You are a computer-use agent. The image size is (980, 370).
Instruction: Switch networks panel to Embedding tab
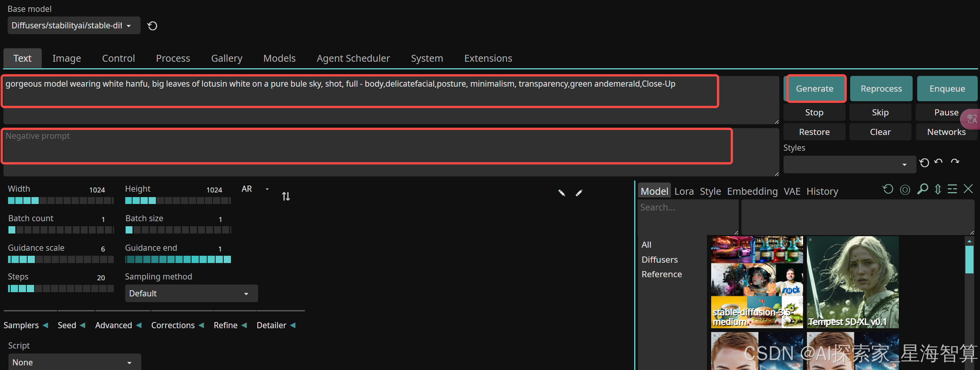coord(752,191)
